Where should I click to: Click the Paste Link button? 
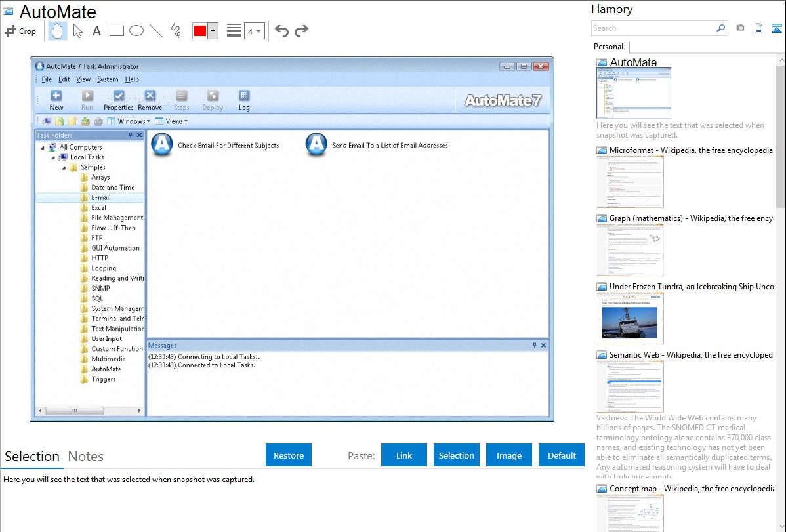click(404, 455)
